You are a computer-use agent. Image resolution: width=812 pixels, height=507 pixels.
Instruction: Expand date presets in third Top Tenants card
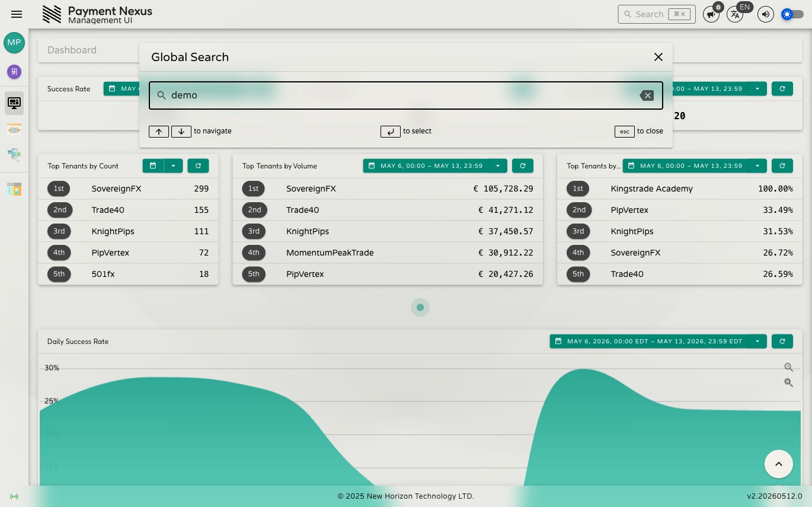(x=757, y=166)
